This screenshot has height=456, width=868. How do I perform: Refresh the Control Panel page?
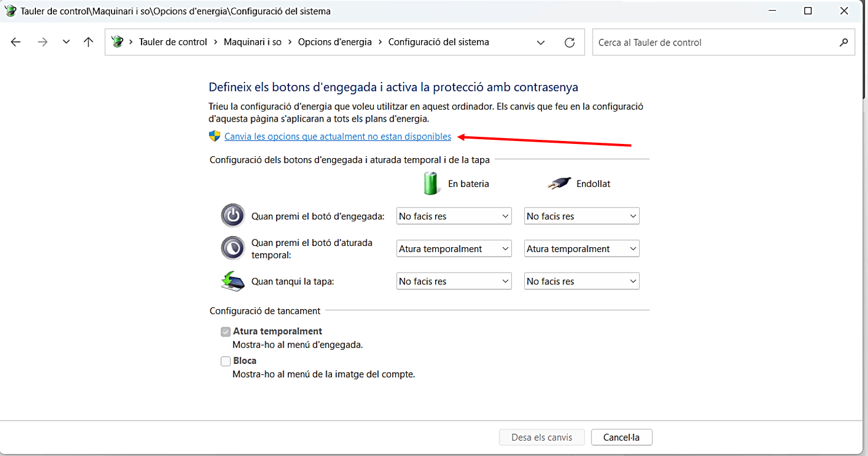point(569,42)
